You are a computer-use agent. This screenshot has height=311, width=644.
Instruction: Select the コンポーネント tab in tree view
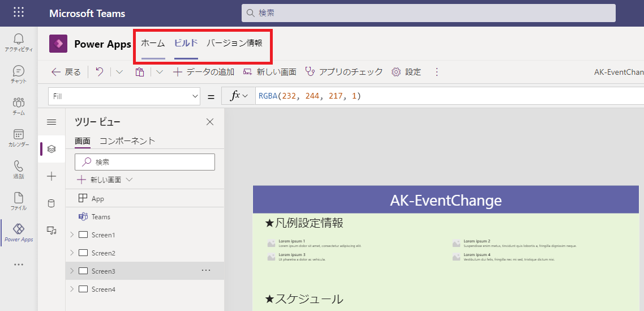coord(127,141)
